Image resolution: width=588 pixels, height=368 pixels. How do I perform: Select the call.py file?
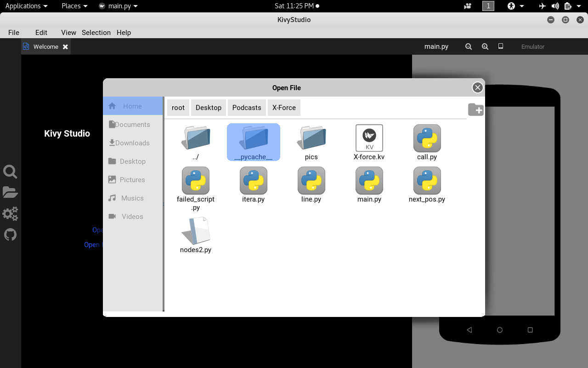tap(427, 142)
